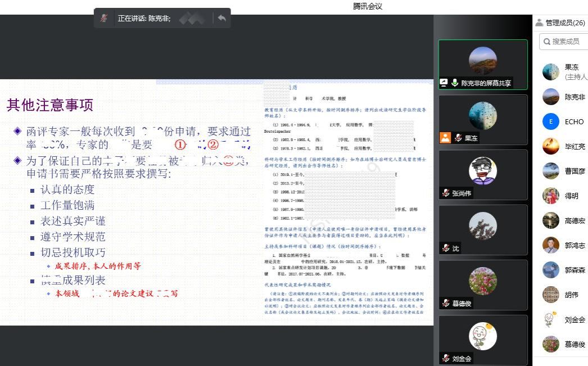Click the muted microphone icon in floating speaker bar
The width and height of the screenshot is (588, 366).
[104, 18]
